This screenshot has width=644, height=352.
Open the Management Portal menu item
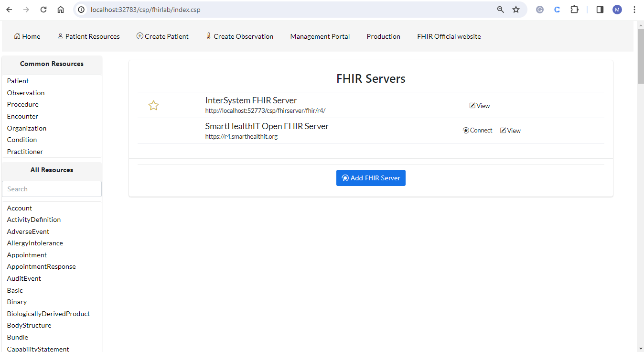pyautogui.click(x=320, y=36)
